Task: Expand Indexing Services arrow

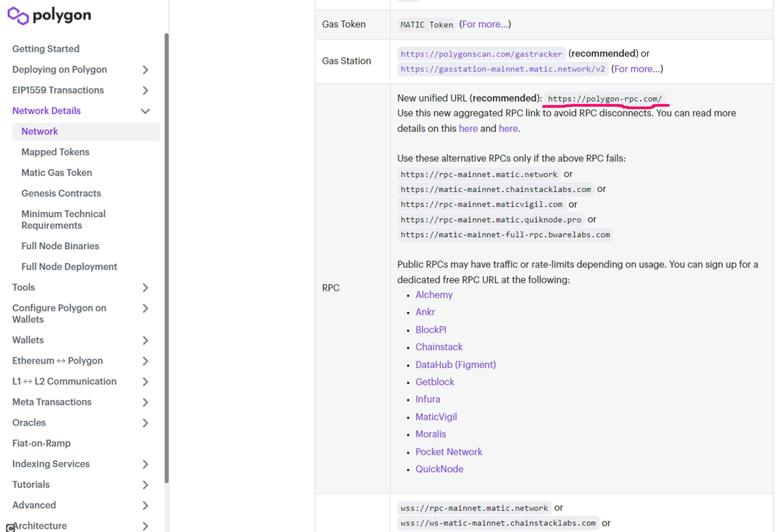Action: (145, 464)
